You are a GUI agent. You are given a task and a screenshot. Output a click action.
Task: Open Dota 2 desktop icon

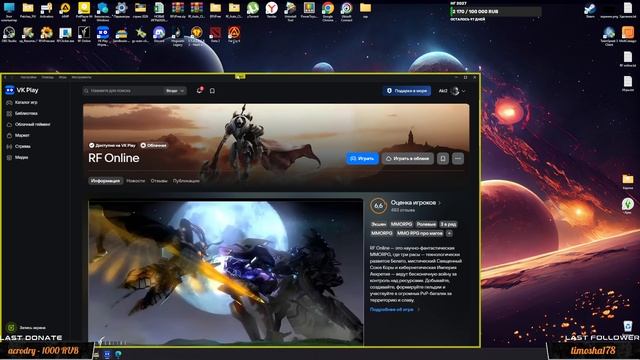pyautogui.click(x=215, y=34)
